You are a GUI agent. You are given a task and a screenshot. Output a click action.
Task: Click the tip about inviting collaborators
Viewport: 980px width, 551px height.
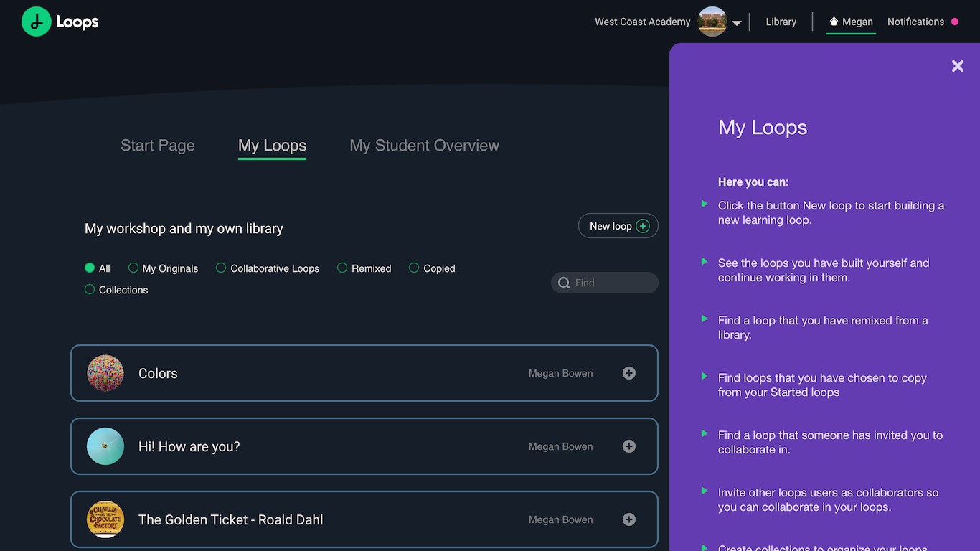tap(828, 499)
